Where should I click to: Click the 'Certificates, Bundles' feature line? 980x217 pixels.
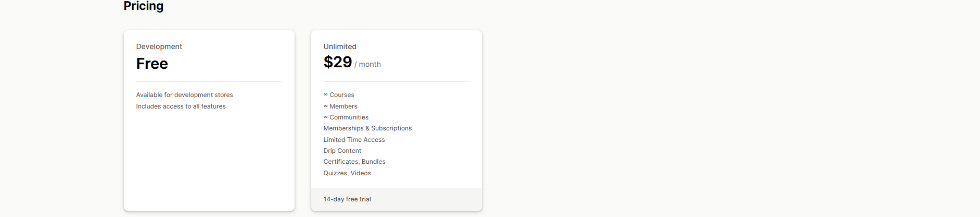[354, 162]
